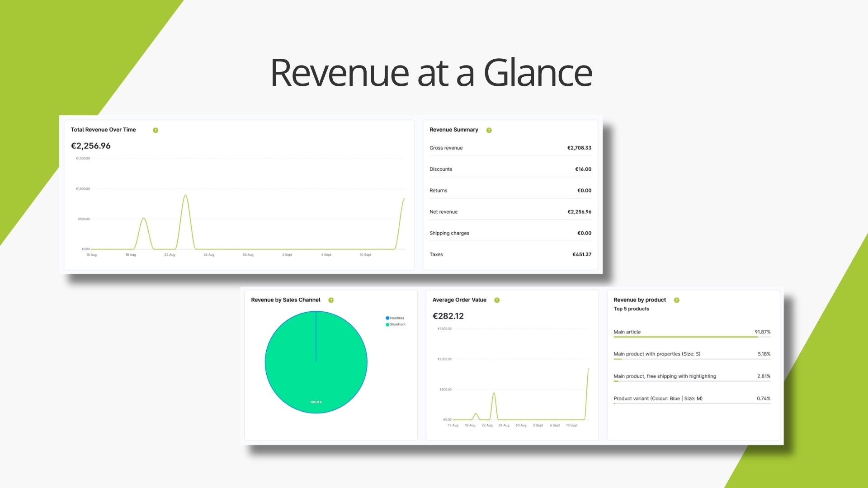Select the Gross revenue row label
The image size is (868, 488).
tap(446, 148)
